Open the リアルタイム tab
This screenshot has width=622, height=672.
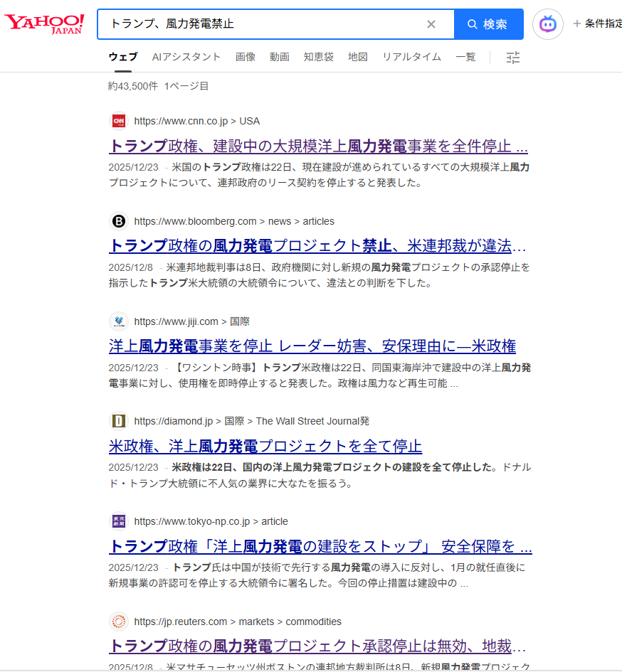(x=411, y=57)
